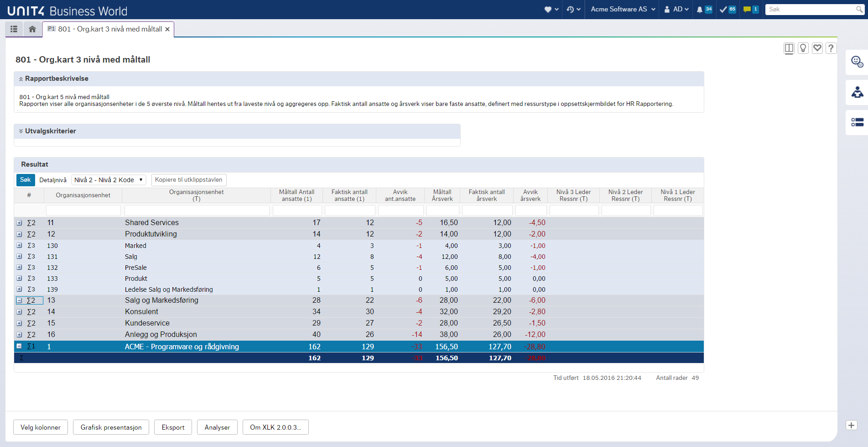Sort by Avvik ant.ansatte column header
This screenshot has height=447, width=868.
click(400, 195)
